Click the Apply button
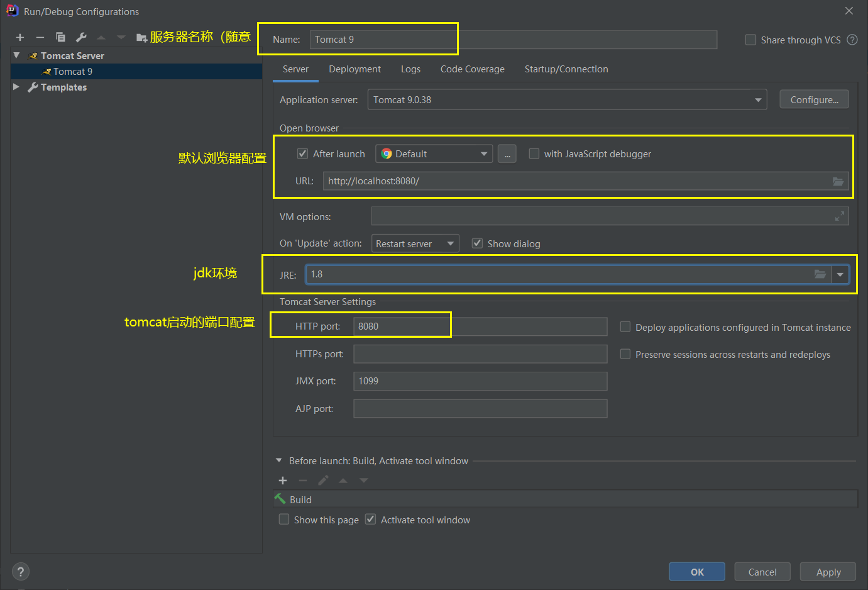The height and width of the screenshot is (590, 868). pos(828,572)
